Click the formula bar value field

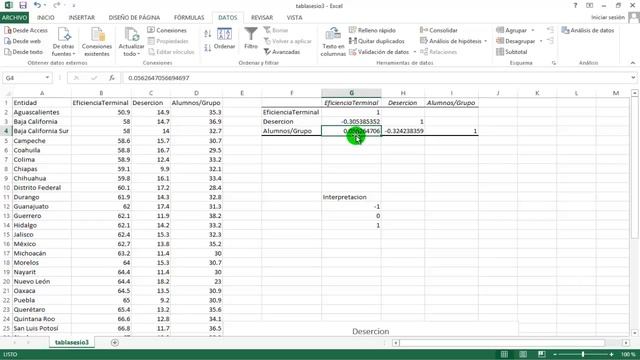click(376, 78)
